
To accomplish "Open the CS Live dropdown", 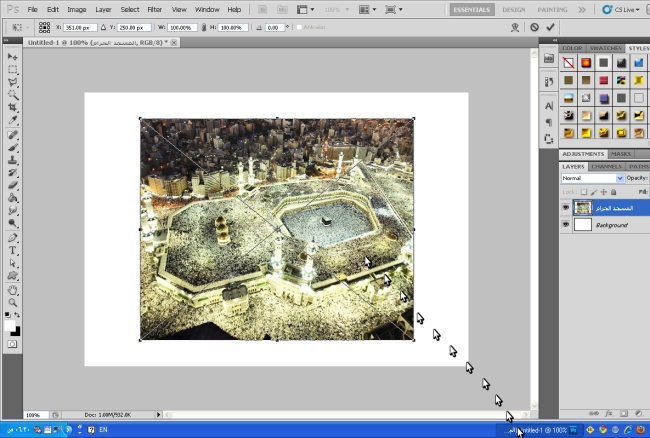I will point(621,10).
